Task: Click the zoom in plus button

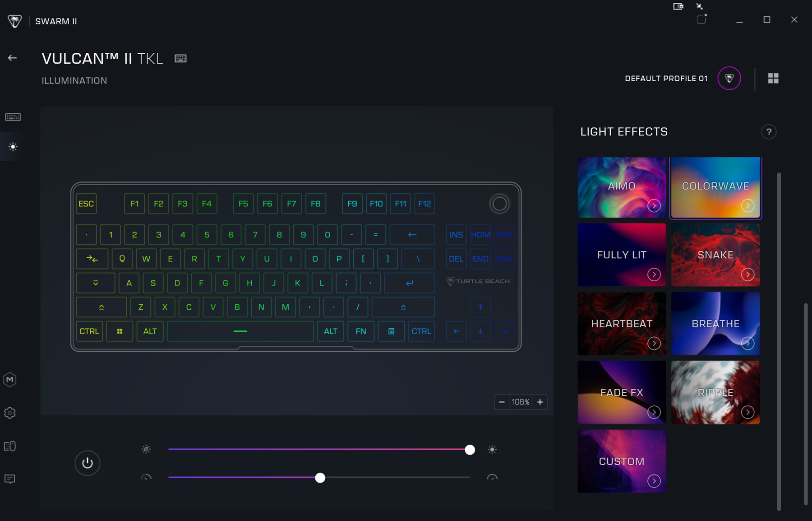Action: [540, 402]
